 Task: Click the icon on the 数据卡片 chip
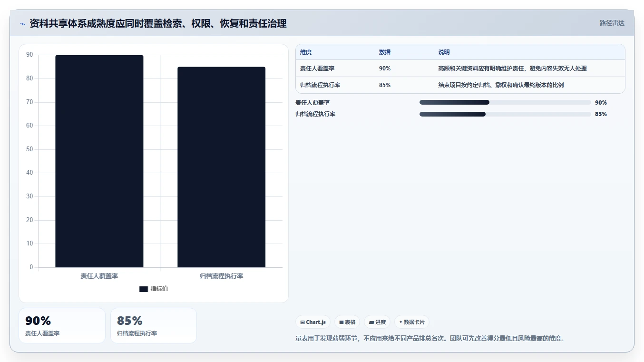point(400,322)
